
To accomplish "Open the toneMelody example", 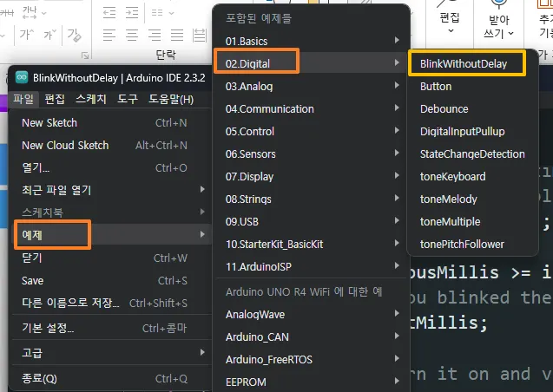I will pyautogui.click(x=472, y=199).
